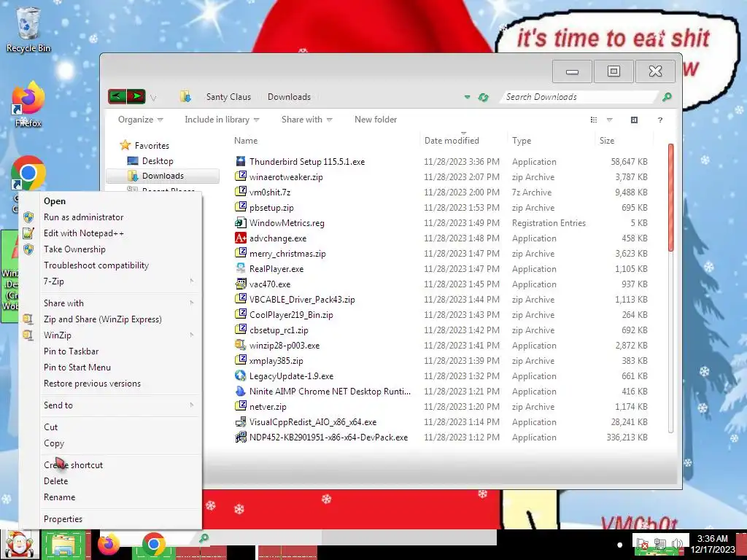Select the Ninite AIMP Chrome installer icon

pyautogui.click(x=241, y=391)
